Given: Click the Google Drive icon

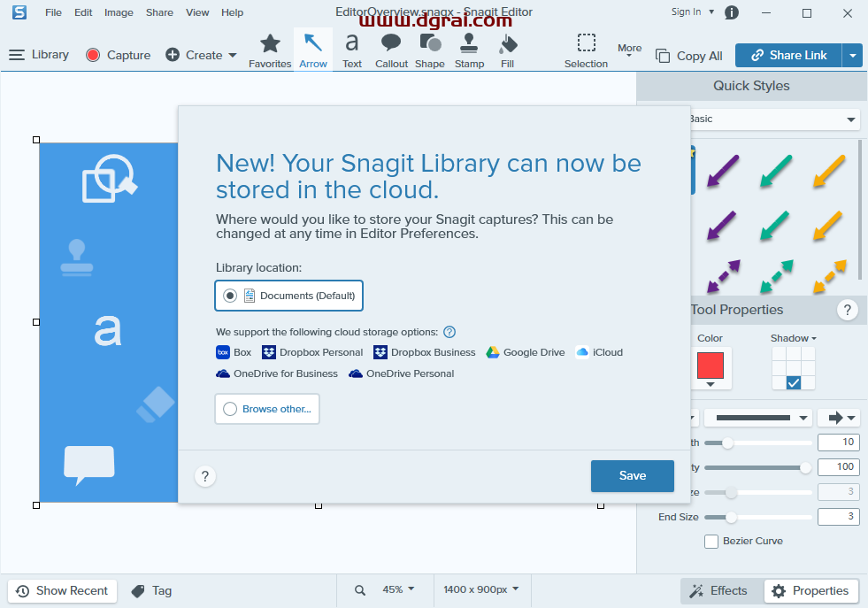Looking at the screenshot, I should pyautogui.click(x=493, y=352).
